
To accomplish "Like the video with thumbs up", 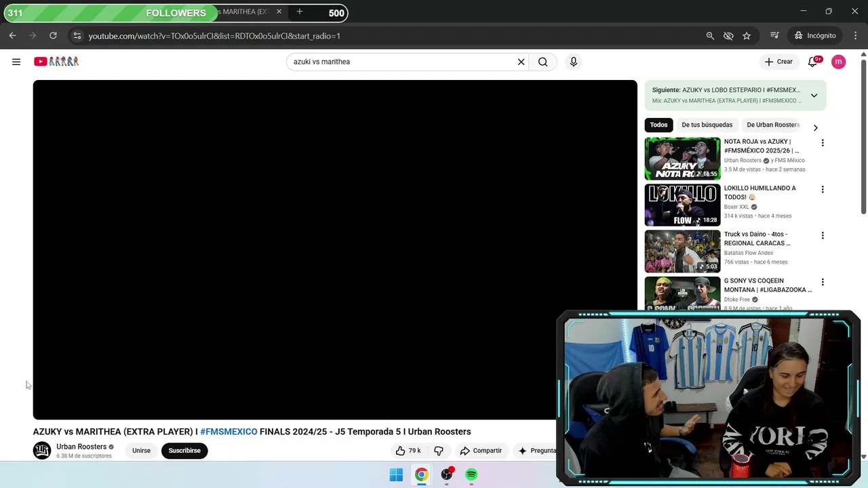I will 408,451.
